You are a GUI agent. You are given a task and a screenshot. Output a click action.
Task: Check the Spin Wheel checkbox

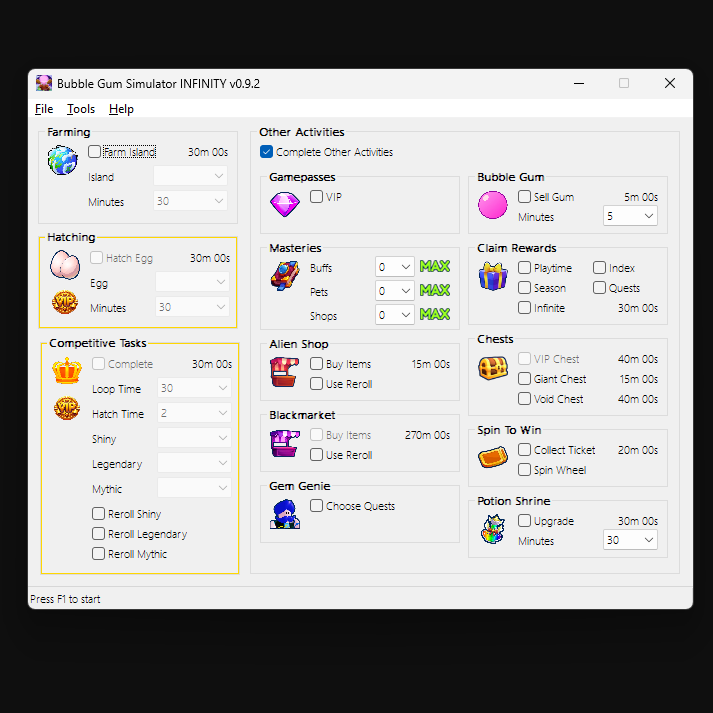524,469
